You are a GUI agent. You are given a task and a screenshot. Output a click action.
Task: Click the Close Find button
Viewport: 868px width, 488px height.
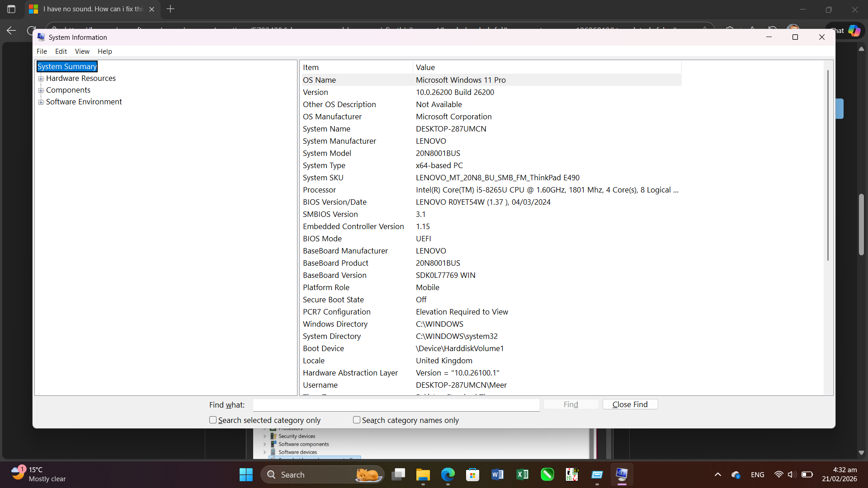pos(630,404)
